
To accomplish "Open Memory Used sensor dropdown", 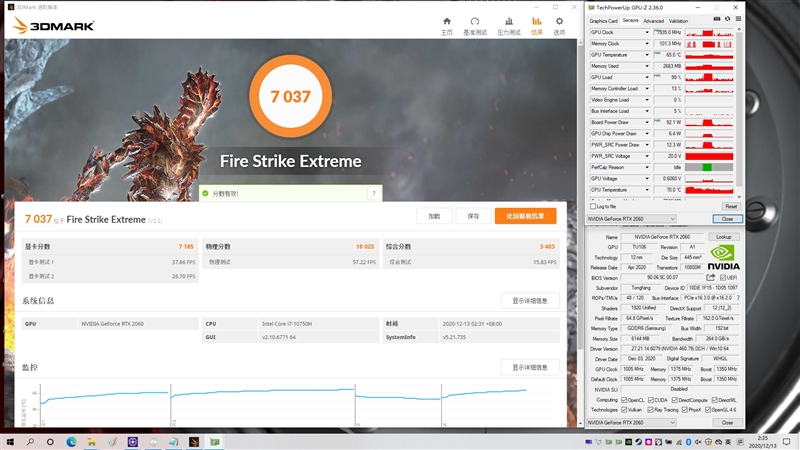I will (647, 66).
